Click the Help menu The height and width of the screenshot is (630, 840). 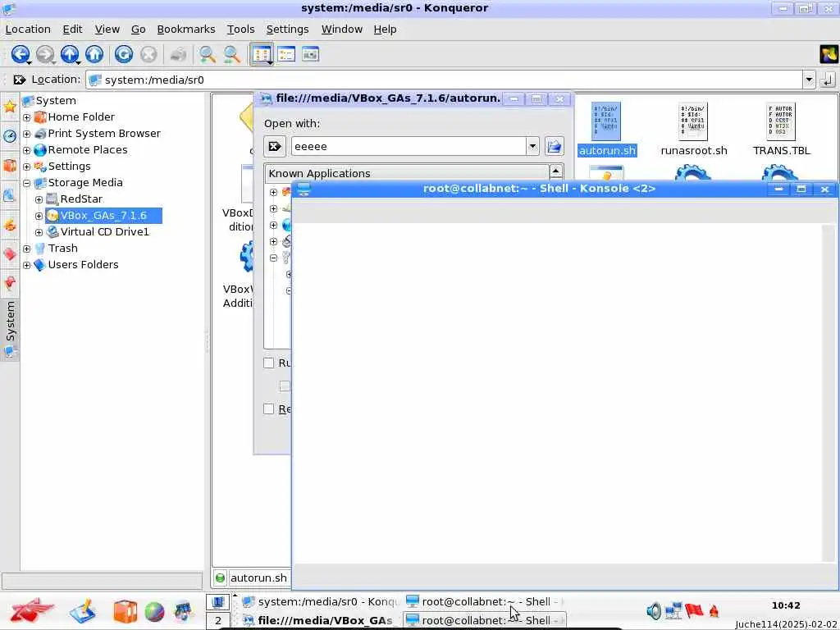tap(385, 29)
